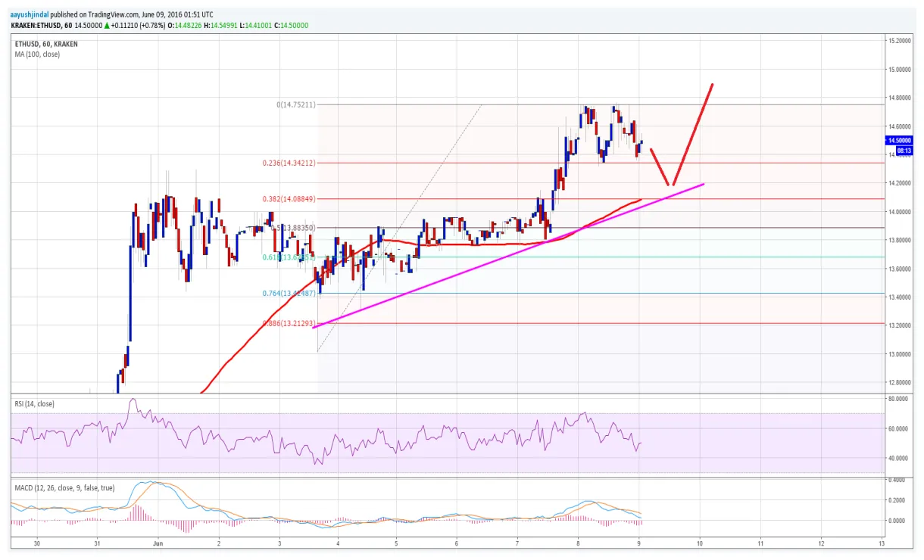
Task: Select the 0.236 (14.34212) Fibonacci level
Action: point(288,162)
